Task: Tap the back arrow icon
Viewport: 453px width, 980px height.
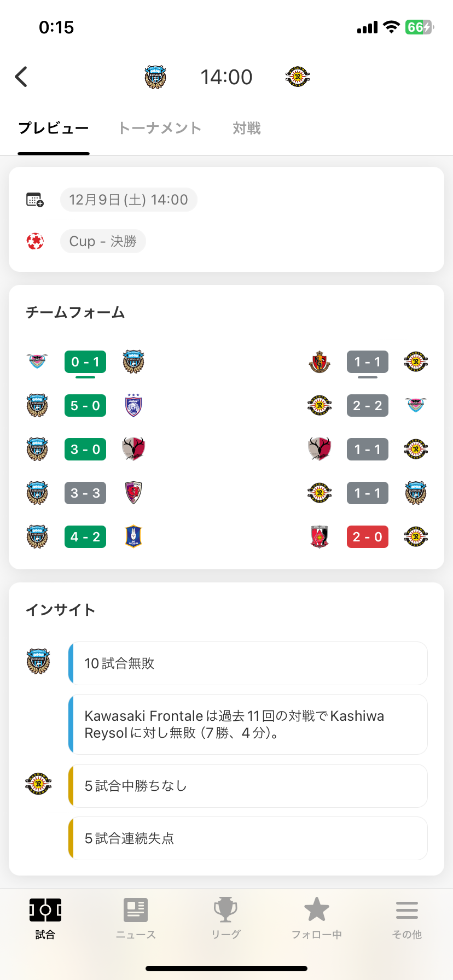Action: click(x=21, y=77)
